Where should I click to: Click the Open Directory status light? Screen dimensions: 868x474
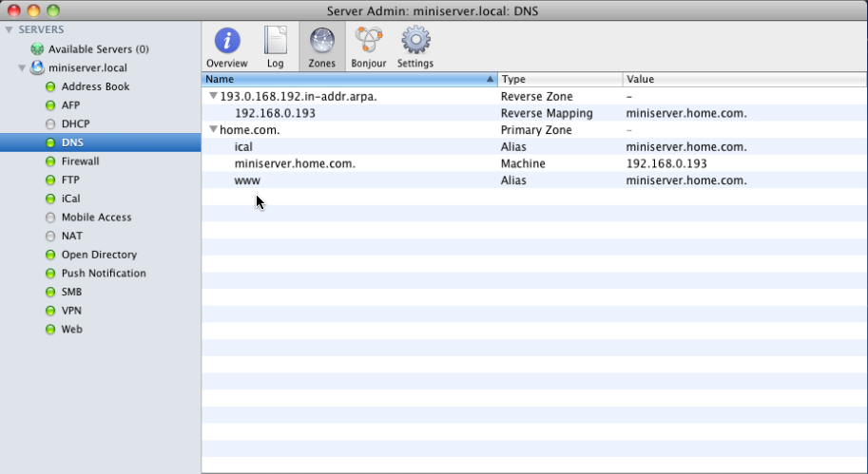coord(50,255)
